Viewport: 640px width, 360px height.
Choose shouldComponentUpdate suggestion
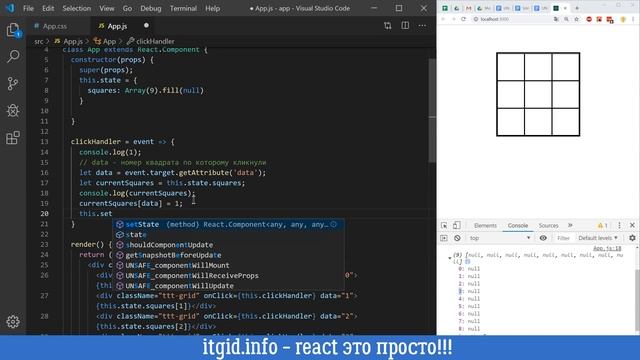pyautogui.click(x=228, y=244)
